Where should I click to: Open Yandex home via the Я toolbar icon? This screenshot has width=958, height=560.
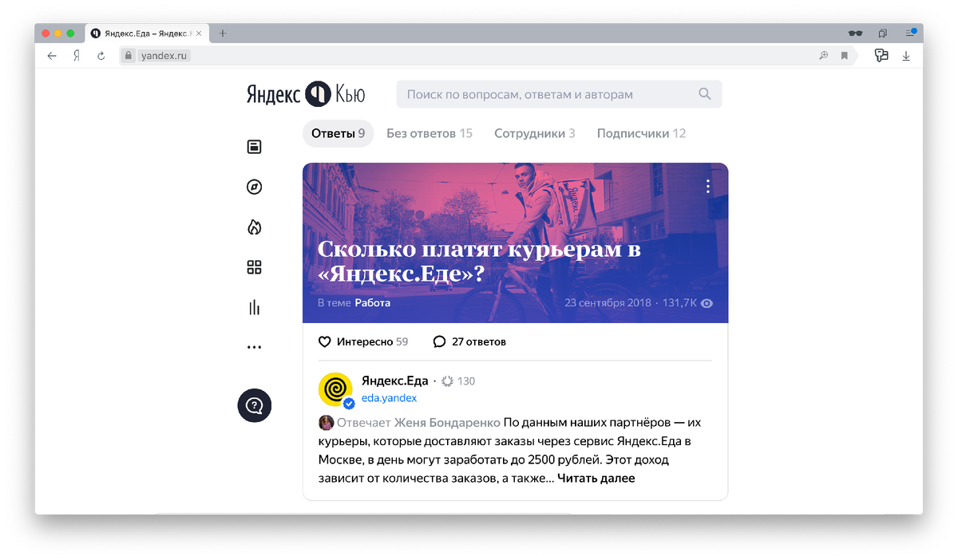77,56
